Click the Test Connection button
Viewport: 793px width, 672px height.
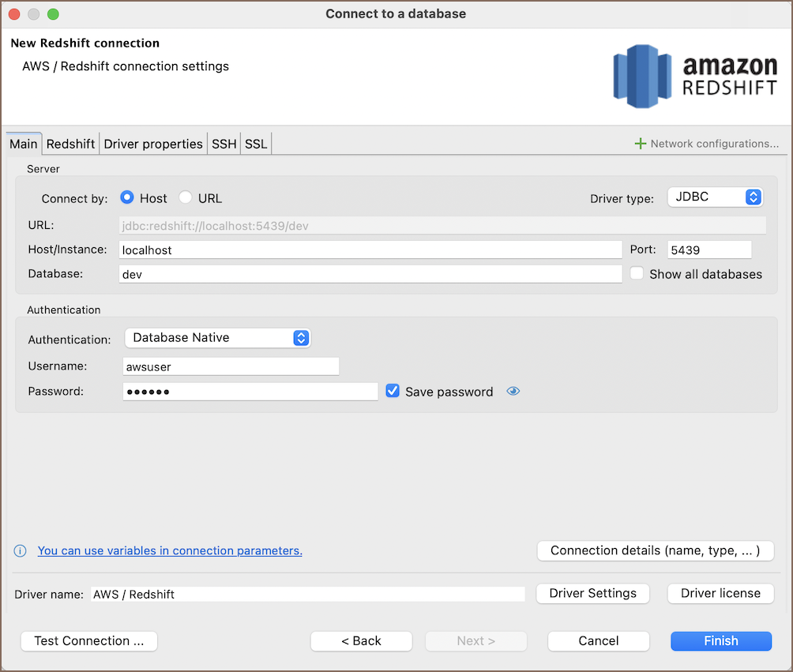[89, 640]
